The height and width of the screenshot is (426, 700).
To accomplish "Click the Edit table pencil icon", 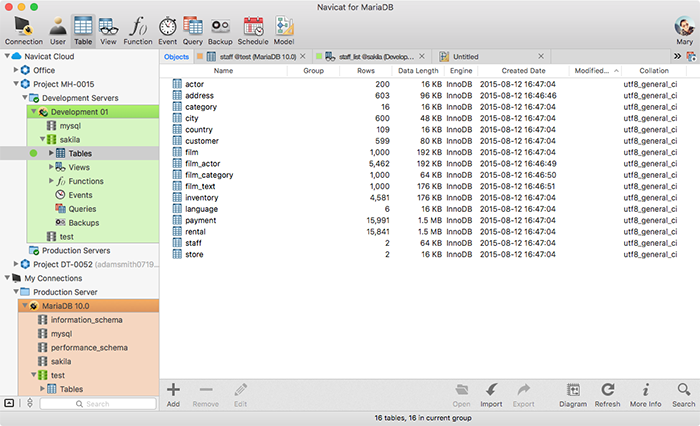I will coord(240,395).
